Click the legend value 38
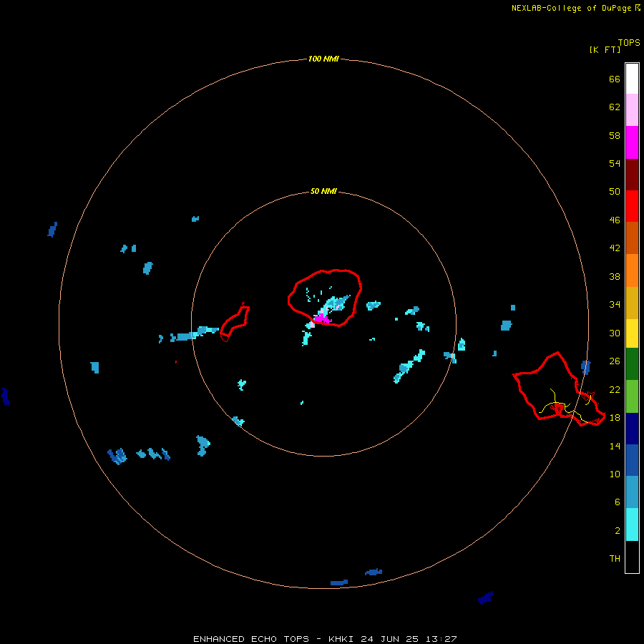 point(615,277)
